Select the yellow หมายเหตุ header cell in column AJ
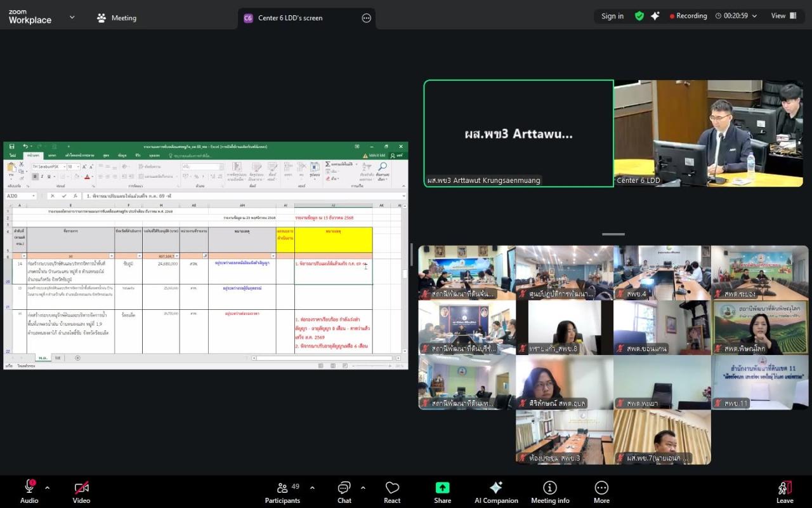 pyautogui.click(x=333, y=240)
